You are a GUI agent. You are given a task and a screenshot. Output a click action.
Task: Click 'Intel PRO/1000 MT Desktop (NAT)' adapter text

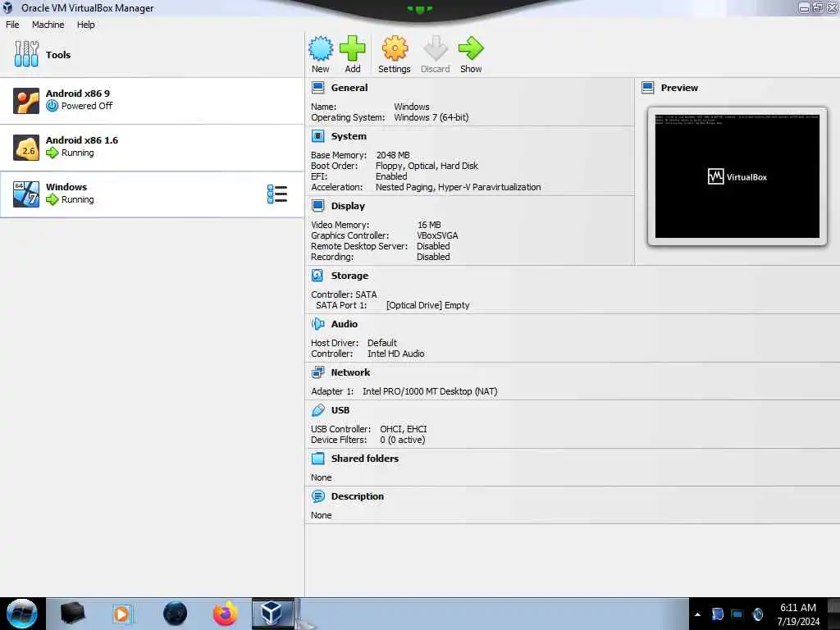430,391
